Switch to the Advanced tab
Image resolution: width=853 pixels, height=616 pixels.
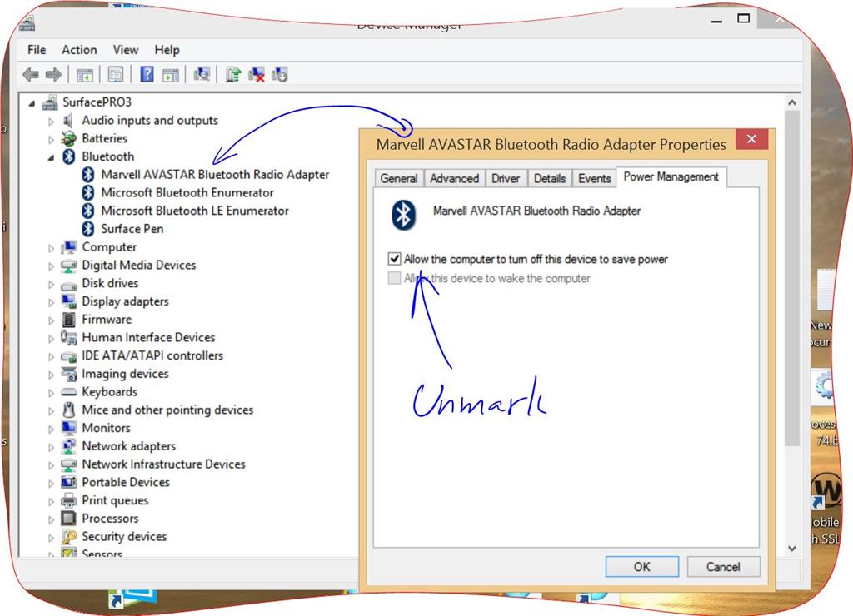coord(455,178)
